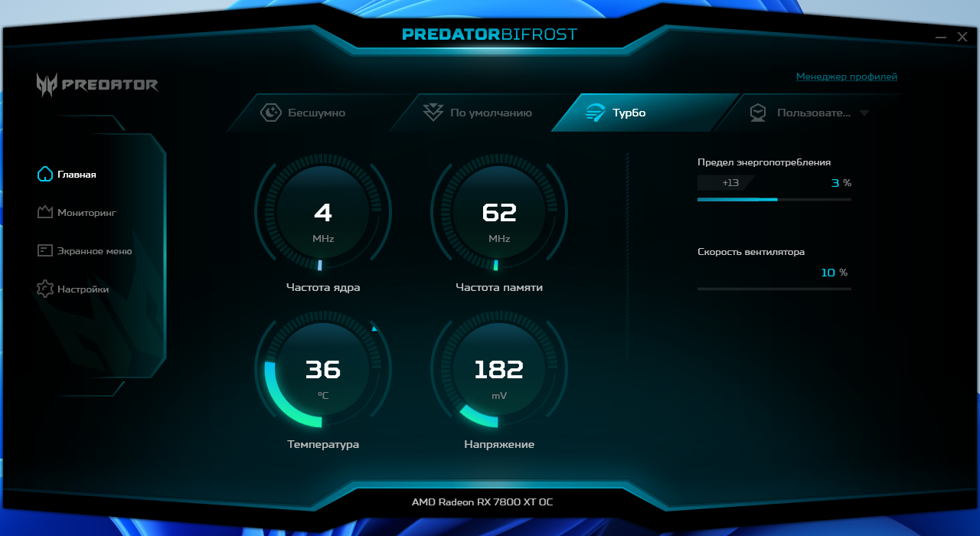This screenshot has width=980, height=536.
Task: Close the Predator BiFrost window
Action: point(962,37)
